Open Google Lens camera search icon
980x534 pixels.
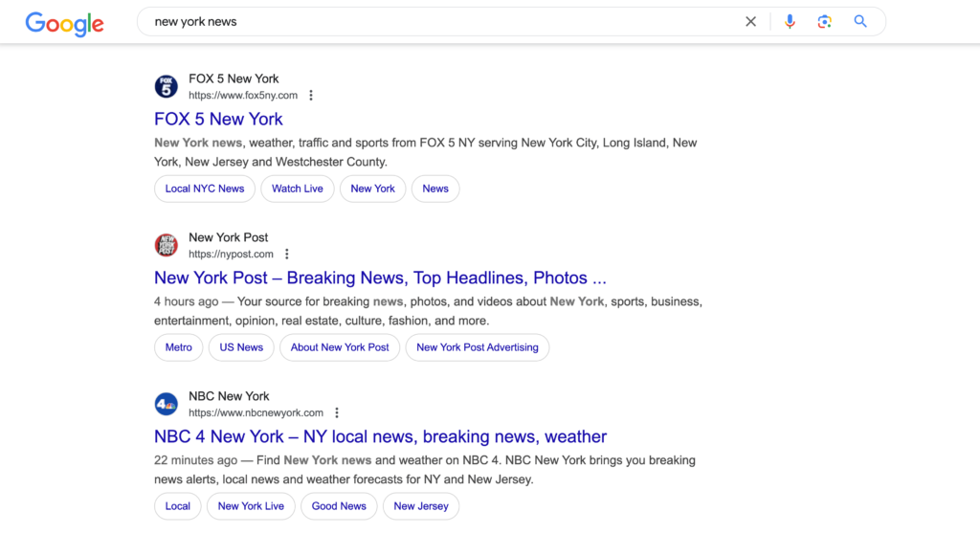coord(824,21)
